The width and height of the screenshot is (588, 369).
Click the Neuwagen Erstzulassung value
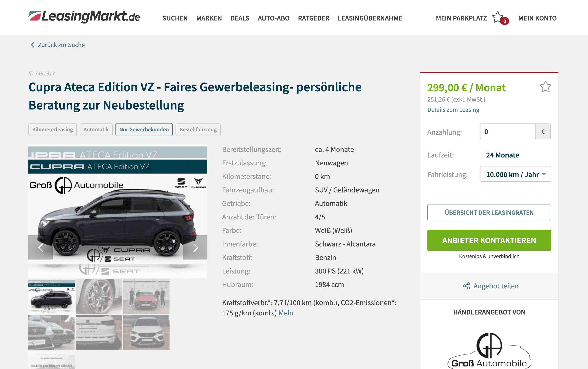pyautogui.click(x=331, y=163)
